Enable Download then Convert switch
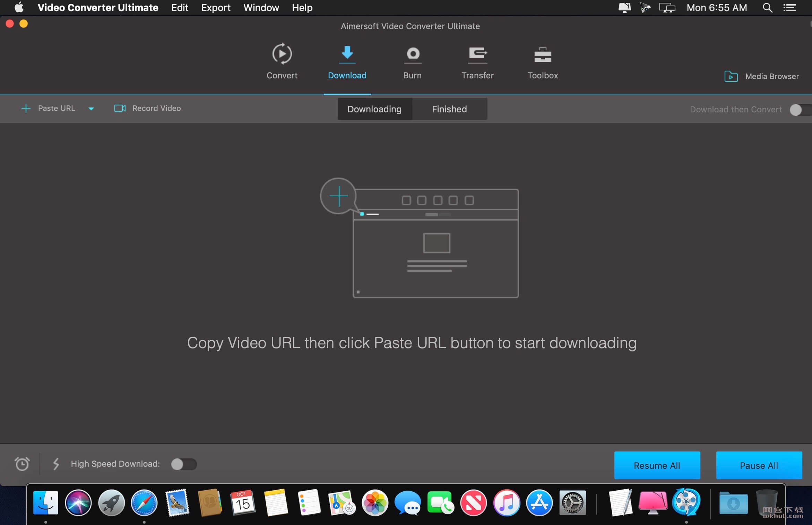This screenshot has height=525, width=812. 800,110
